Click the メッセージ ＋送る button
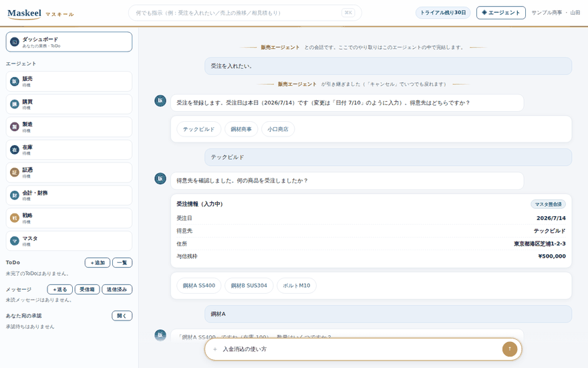Screen dimensions: 588x368 59,290
